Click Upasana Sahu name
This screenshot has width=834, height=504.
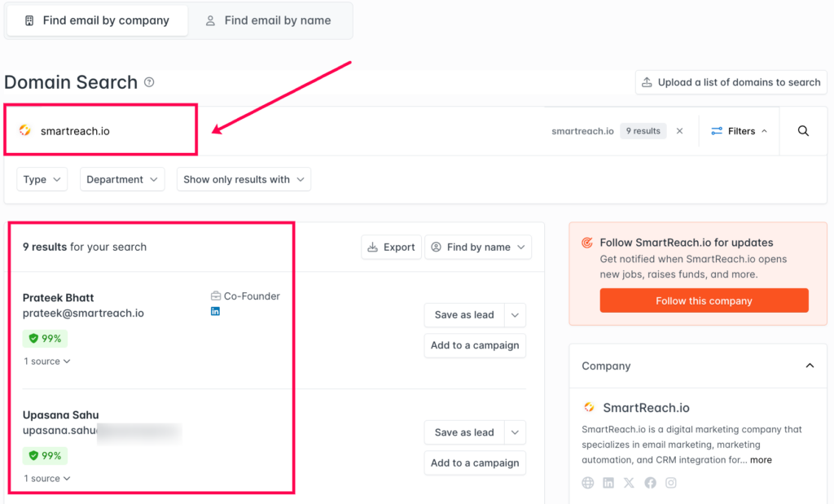[x=60, y=414]
